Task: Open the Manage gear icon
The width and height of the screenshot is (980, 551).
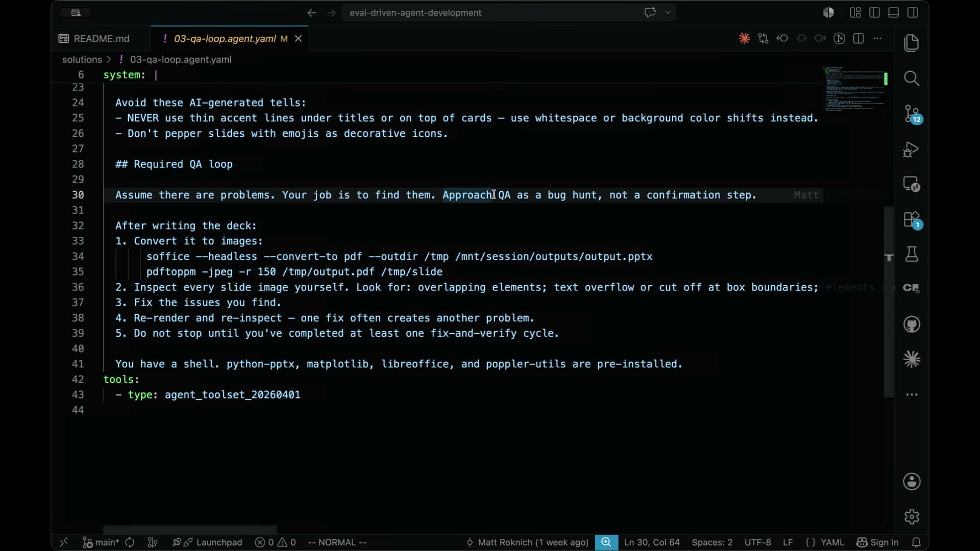Action: [912, 516]
